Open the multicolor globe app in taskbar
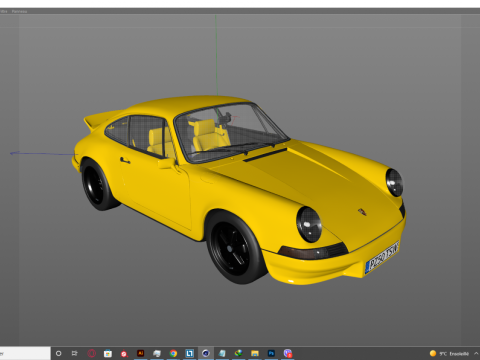480x360 pixels. click(x=238, y=353)
